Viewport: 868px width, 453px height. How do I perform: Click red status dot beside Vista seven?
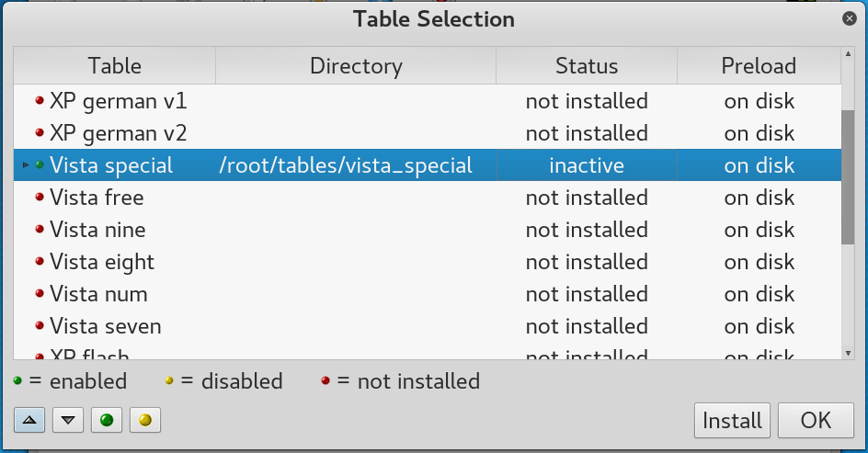coord(40,326)
